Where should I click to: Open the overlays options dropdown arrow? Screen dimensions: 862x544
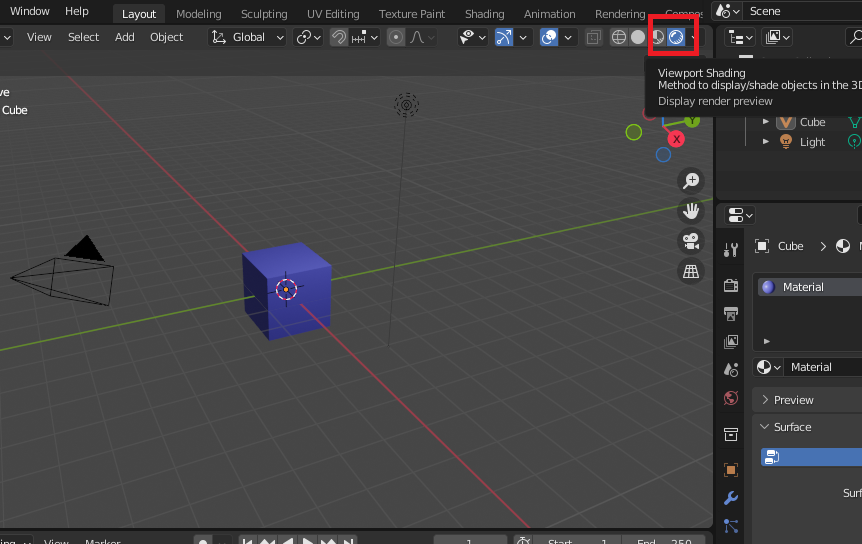568,37
